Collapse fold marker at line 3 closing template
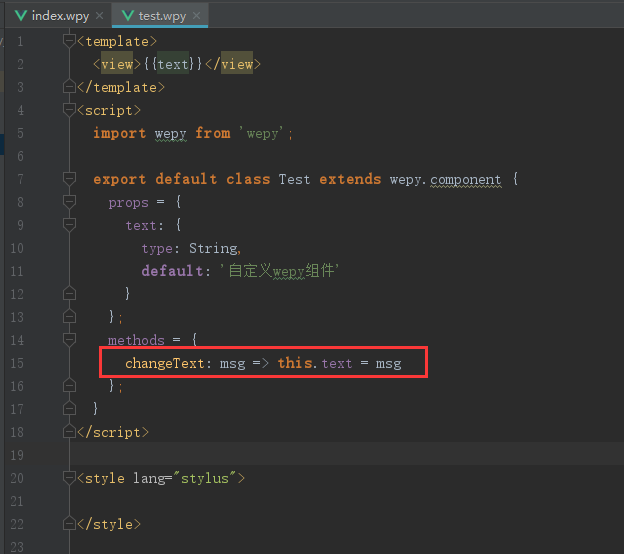624x554 pixels. click(x=69, y=86)
